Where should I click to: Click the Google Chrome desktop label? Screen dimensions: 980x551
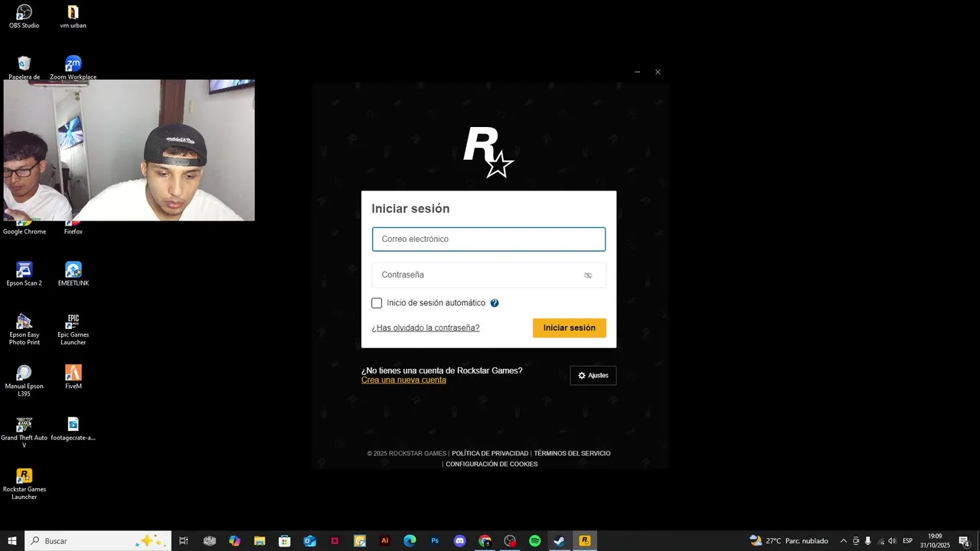pos(24,232)
